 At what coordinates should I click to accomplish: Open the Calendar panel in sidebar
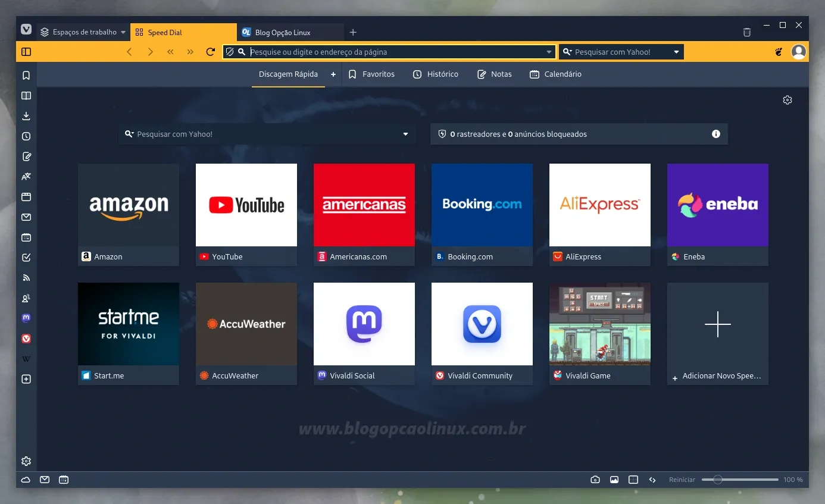coord(26,237)
